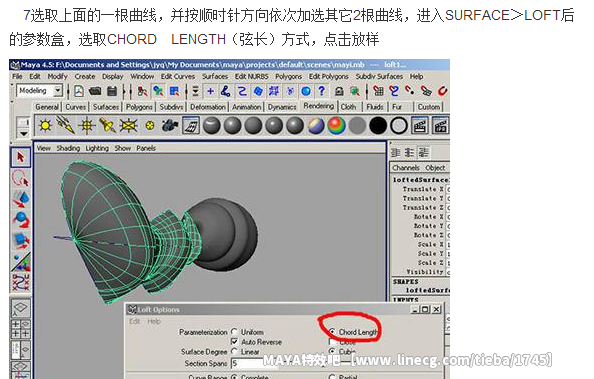The width and height of the screenshot is (594, 379).
Task: Switch to the Deformation shelf tab
Action: [208, 107]
